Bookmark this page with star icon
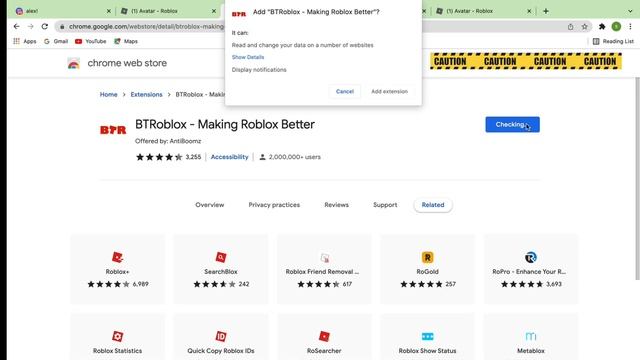Screen dimensions: 640x360 (584, 27)
